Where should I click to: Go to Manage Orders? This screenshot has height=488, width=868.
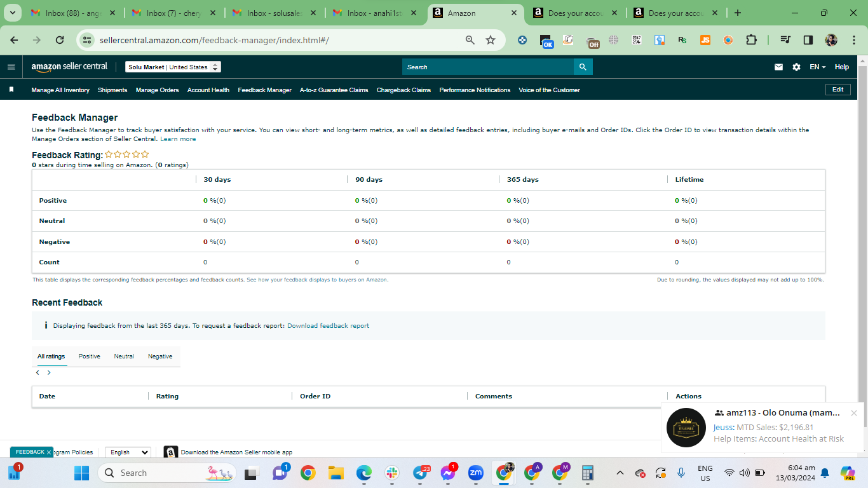point(157,90)
